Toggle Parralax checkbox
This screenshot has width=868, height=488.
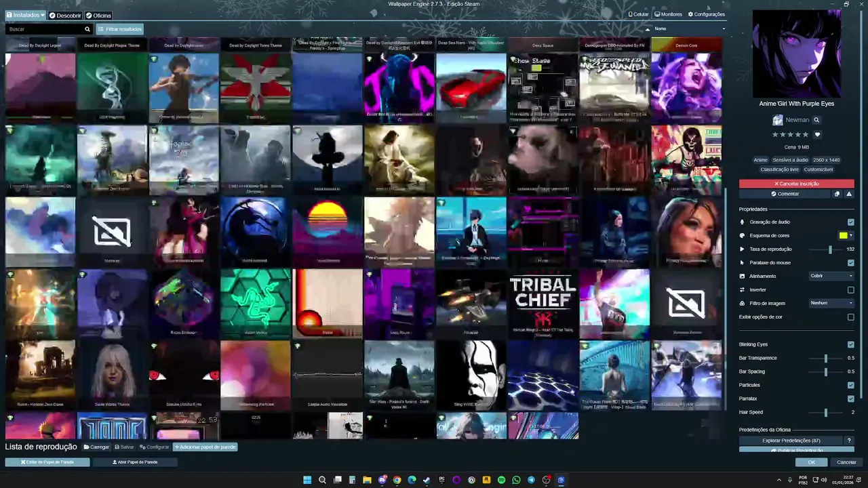tap(850, 399)
